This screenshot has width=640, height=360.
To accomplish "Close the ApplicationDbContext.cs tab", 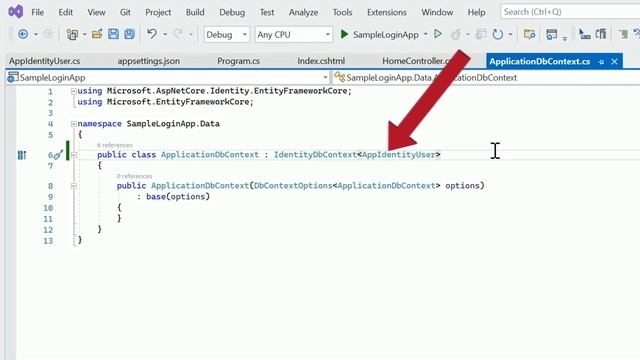I will click(614, 62).
